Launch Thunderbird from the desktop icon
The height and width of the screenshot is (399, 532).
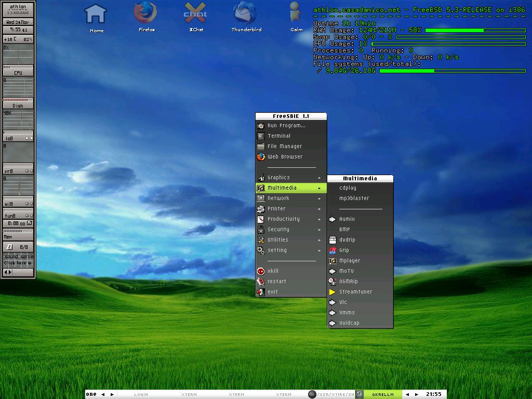246,17
